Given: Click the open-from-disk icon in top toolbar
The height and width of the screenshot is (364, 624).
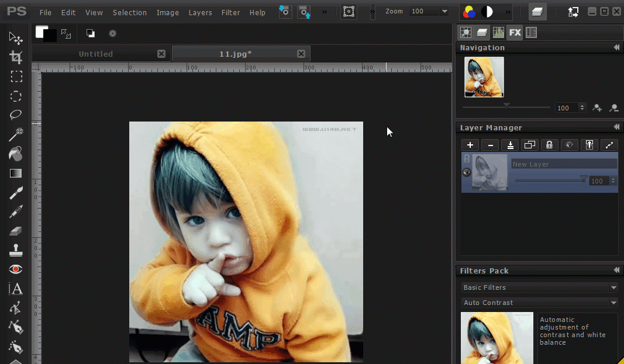Looking at the screenshot, I should coord(285,12).
